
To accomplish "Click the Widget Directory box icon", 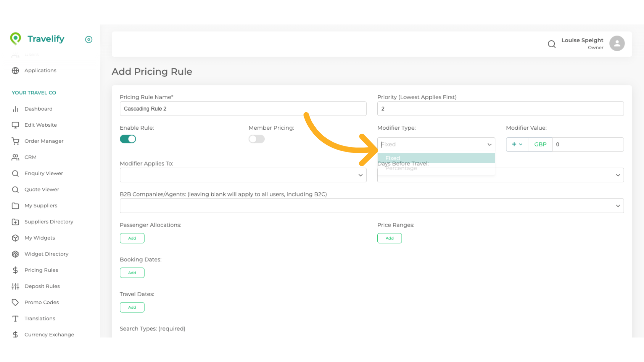I will pyautogui.click(x=15, y=254).
